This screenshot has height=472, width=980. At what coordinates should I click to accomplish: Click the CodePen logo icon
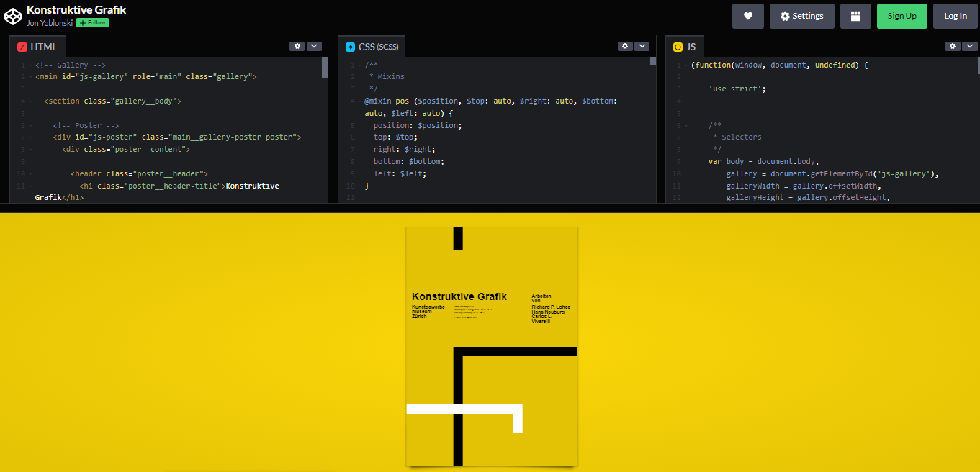pos(13,16)
